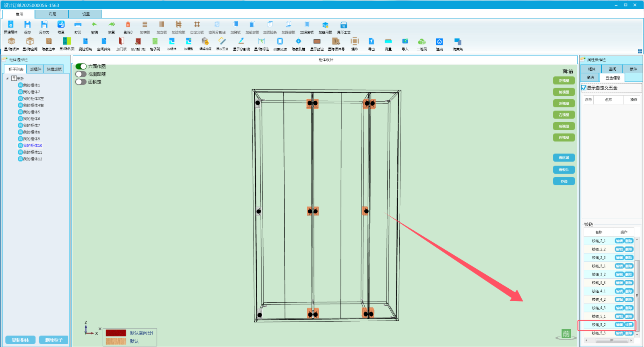This screenshot has height=347, width=644.
Task: Click the 恢复 button for 铰链_5_2
Action: (629, 324)
